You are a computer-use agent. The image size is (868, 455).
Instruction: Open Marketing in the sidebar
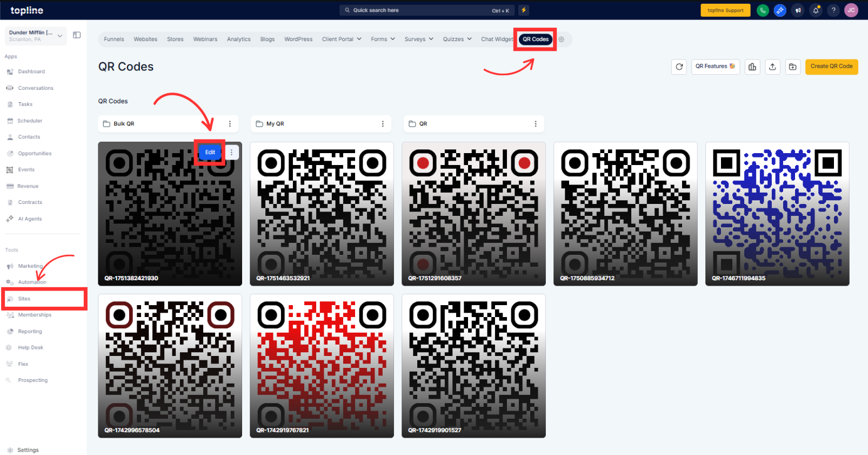[30, 266]
